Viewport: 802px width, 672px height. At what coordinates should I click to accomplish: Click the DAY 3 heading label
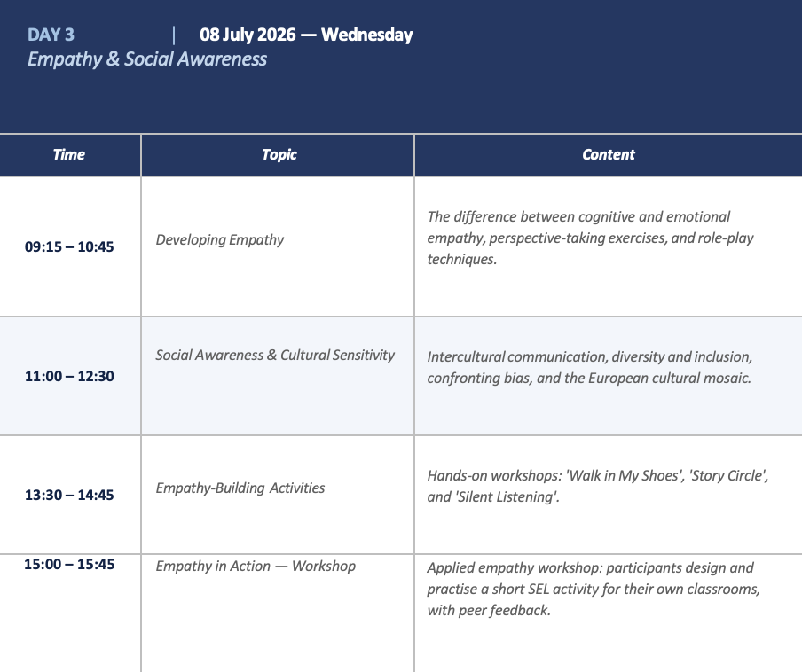click(51, 35)
